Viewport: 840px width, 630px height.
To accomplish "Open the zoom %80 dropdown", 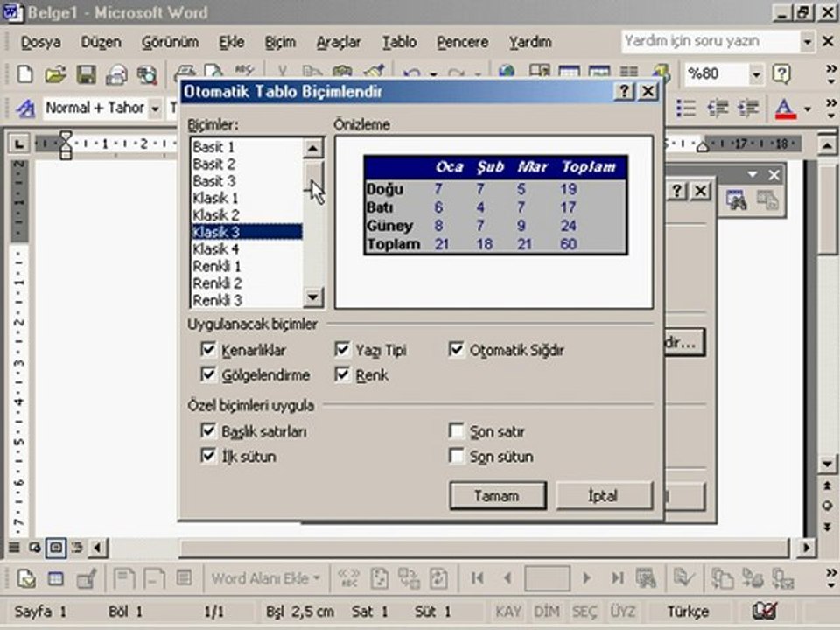I will [755, 73].
